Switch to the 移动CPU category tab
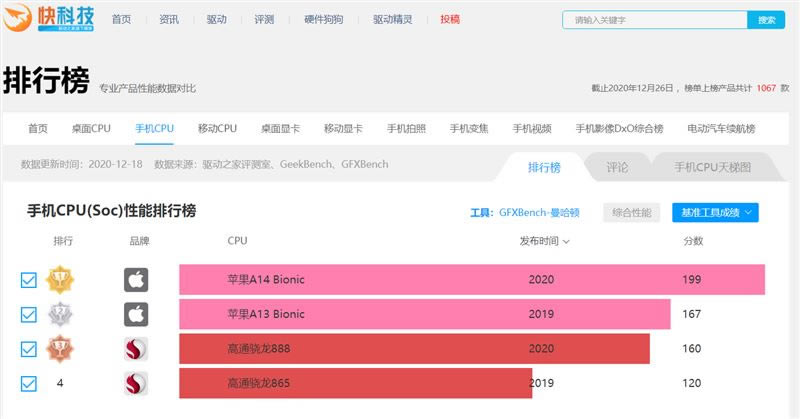Screen dimensions: 800x419 (217, 129)
